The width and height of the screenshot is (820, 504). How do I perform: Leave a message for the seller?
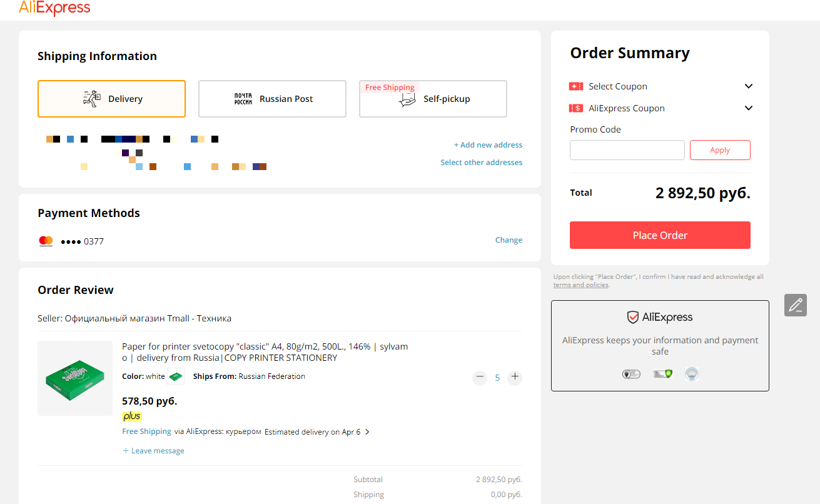[153, 451]
